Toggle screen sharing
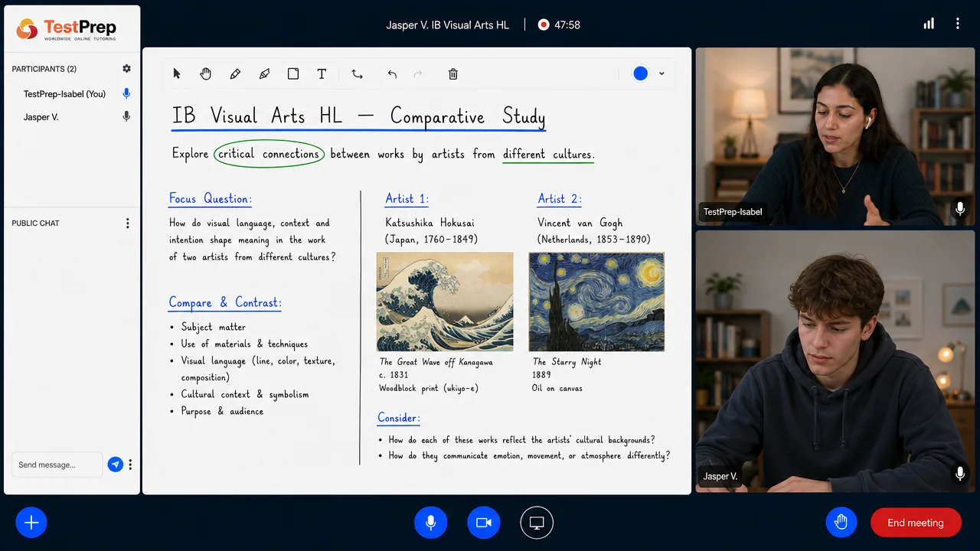The image size is (980, 551). tap(537, 523)
